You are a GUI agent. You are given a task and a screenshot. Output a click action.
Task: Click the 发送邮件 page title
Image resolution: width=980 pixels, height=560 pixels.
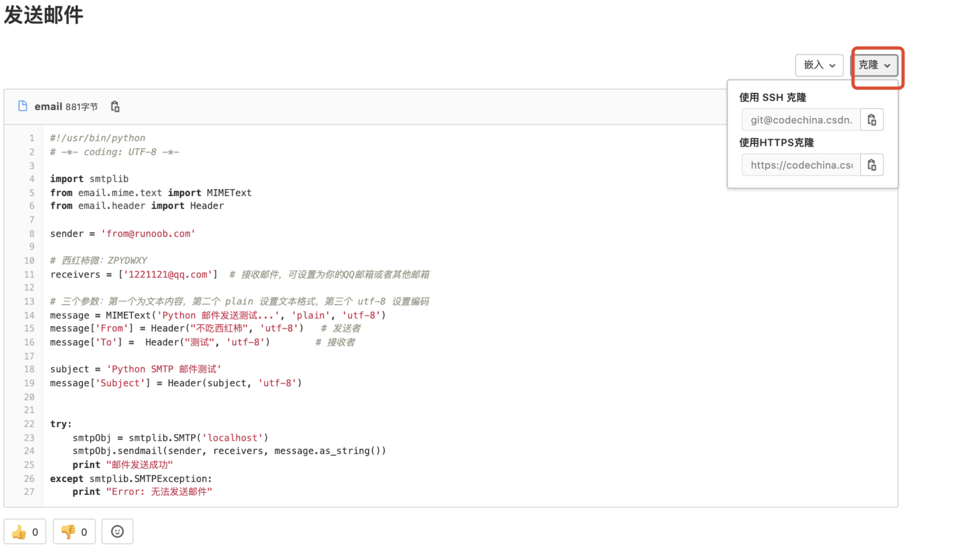click(x=43, y=15)
